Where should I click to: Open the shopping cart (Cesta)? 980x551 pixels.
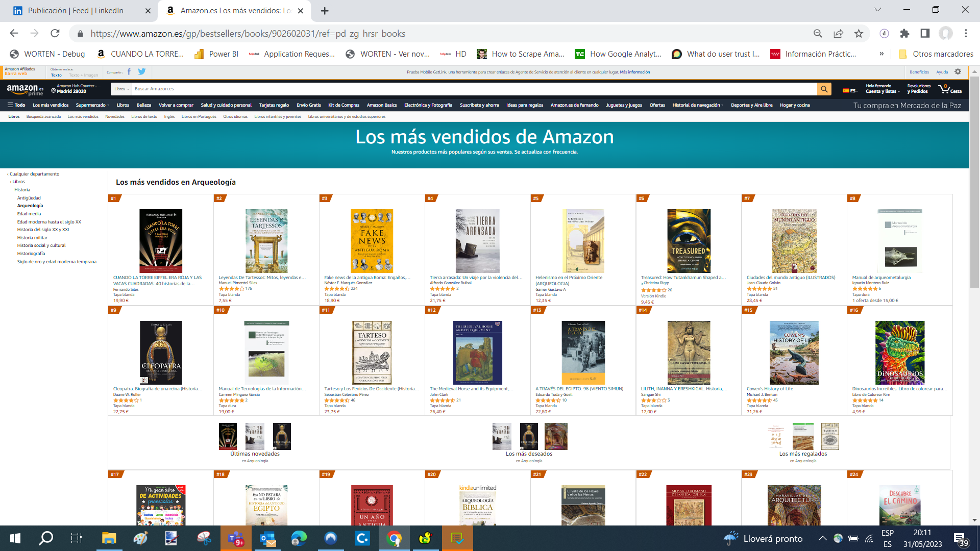[950, 89]
